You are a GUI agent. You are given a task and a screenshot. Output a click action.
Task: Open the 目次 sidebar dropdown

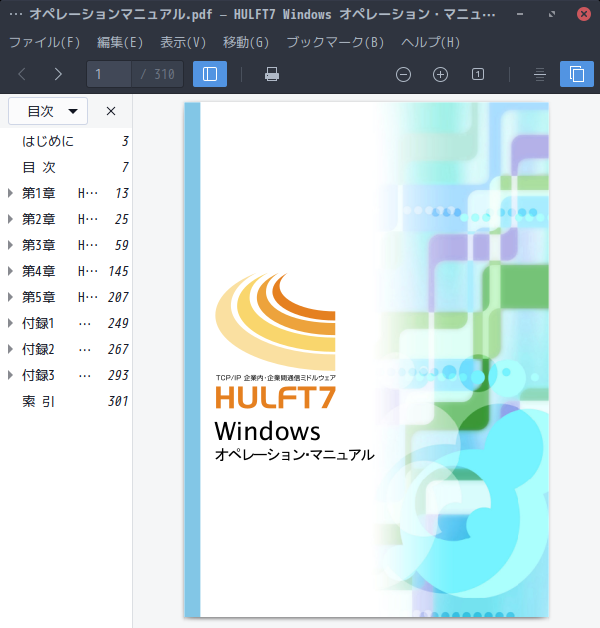[48, 111]
